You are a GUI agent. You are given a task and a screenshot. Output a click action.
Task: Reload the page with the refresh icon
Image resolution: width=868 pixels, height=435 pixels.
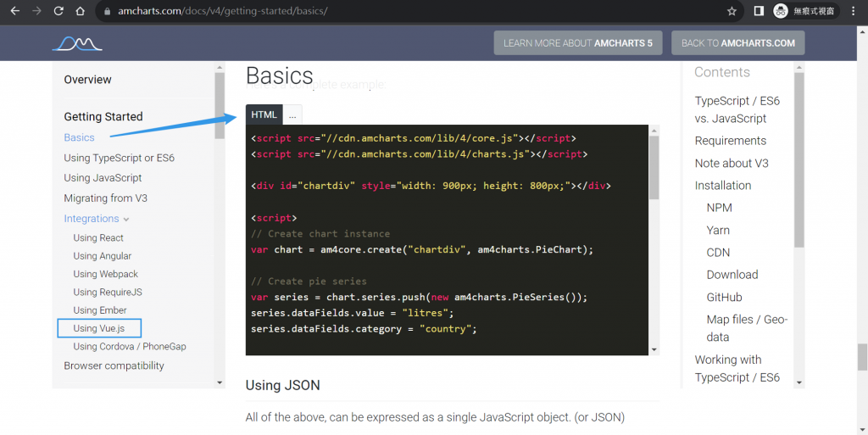point(58,11)
